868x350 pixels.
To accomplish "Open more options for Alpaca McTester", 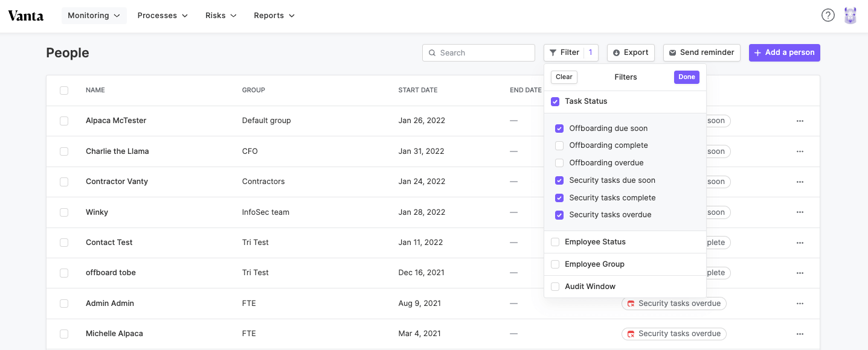I will (x=800, y=121).
